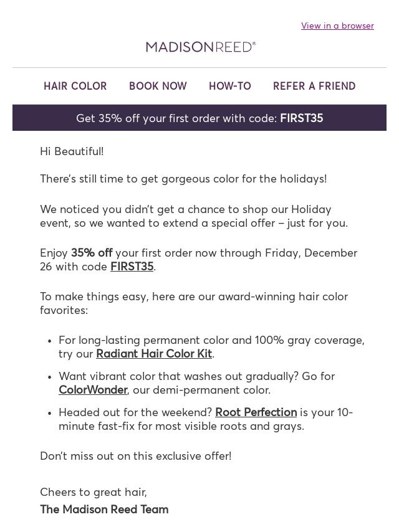This screenshot has width=399, height=532.
Task: Click the Hi Beautiful! greeting text
Action: (x=72, y=151)
